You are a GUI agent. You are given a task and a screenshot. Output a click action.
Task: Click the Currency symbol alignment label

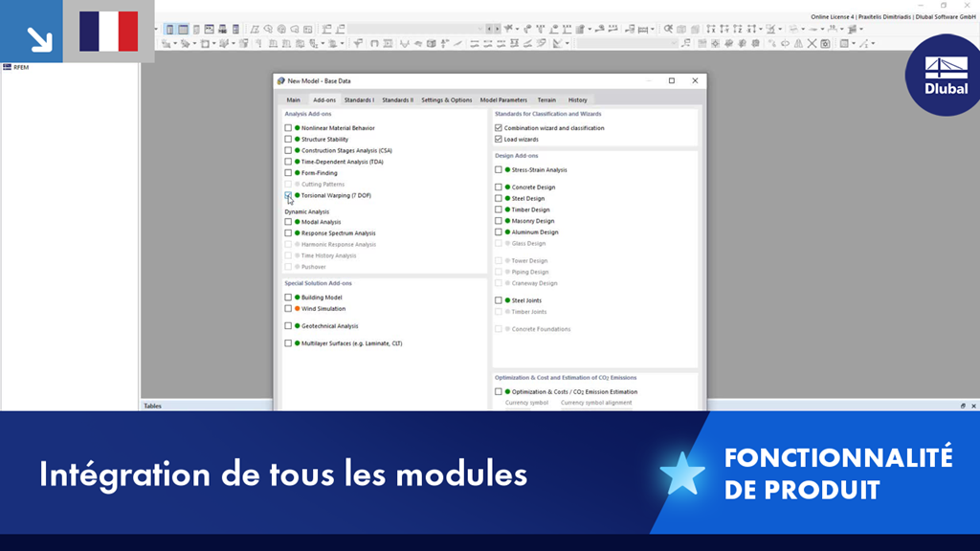tap(596, 403)
